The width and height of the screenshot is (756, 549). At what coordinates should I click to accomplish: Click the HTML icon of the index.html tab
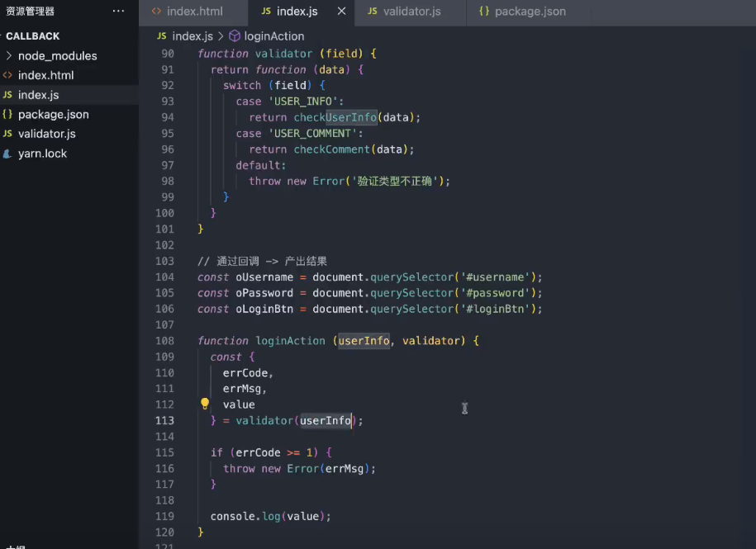[x=156, y=11]
